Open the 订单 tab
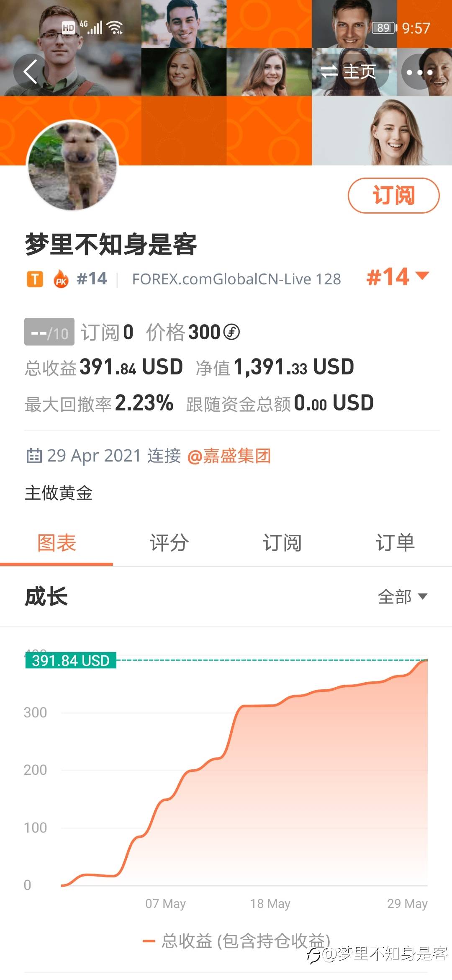 coord(395,543)
